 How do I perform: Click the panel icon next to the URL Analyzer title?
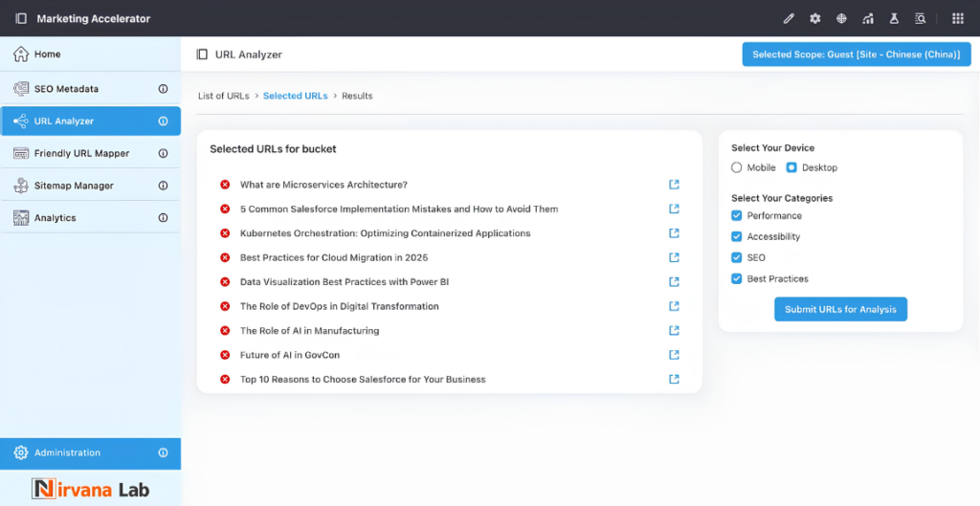[x=202, y=55]
